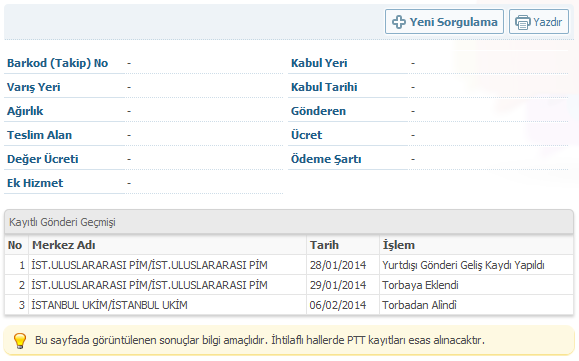Viewport: 579px width, 361px height.
Task: Print the page with Yazdır button
Action: (x=539, y=22)
